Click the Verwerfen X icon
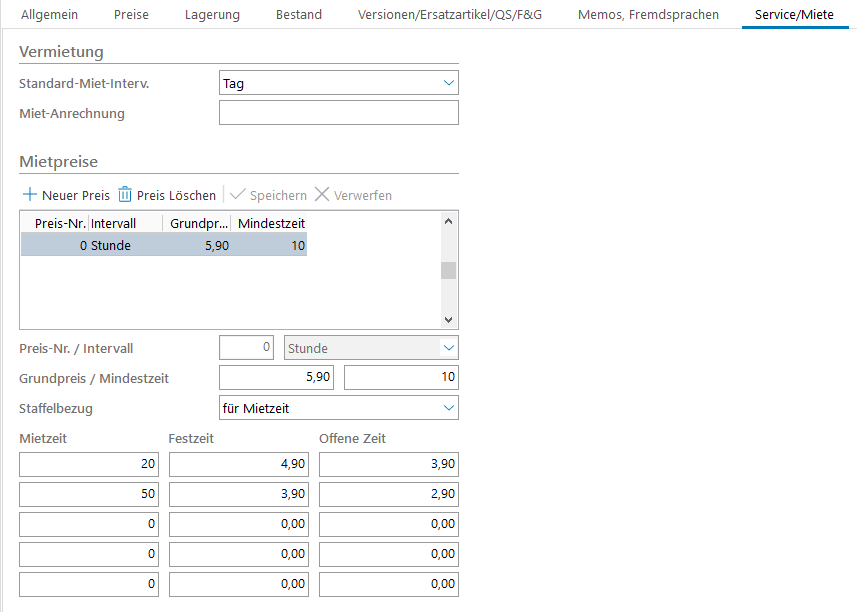Viewport: 857px width, 612px height. tap(322, 195)
